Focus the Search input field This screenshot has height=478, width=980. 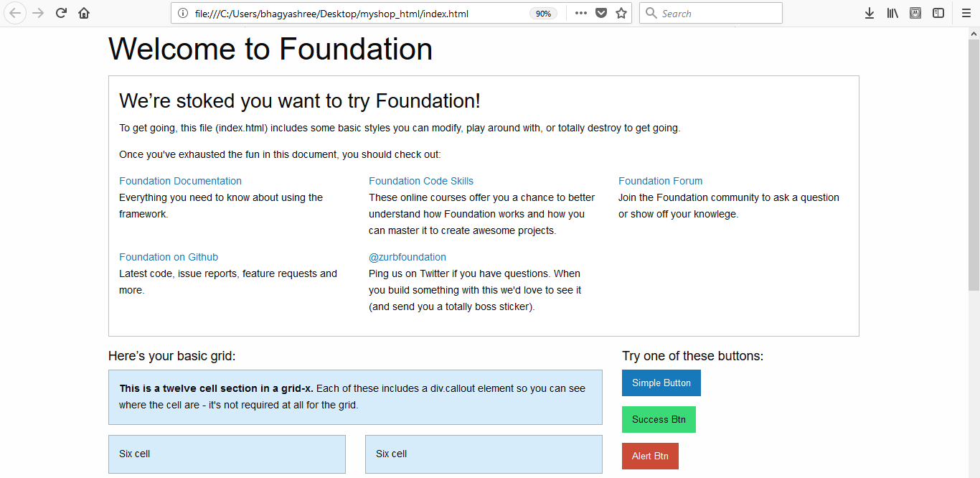(x=710, y=13)
